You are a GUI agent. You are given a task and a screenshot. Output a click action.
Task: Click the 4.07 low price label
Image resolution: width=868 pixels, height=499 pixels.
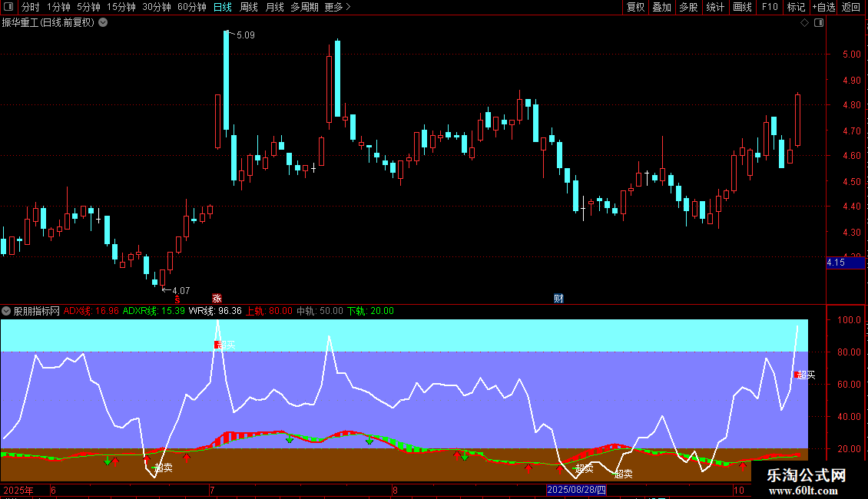(181, 290)
